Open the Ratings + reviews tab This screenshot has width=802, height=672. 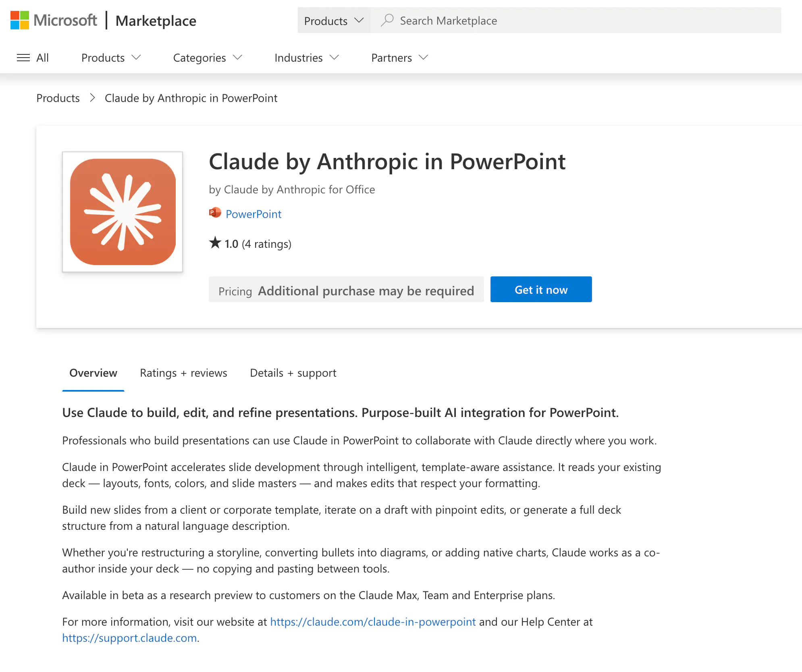[x=183, y=373]
